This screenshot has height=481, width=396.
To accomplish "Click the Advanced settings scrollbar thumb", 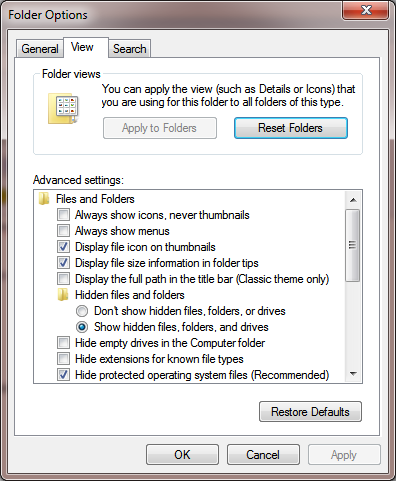I will (353, 245).
